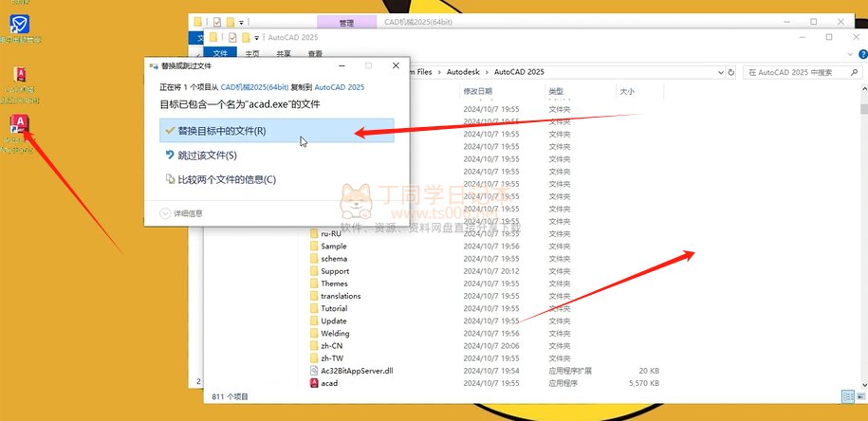Click the 2024/10/7 20:12 date cell
868x421 pixels.
pos(491,271)
